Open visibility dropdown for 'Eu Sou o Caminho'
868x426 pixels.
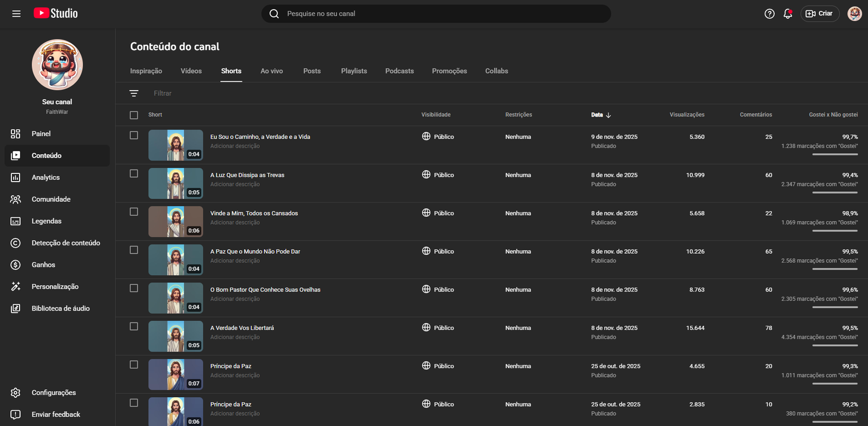[x=438, y=137]
